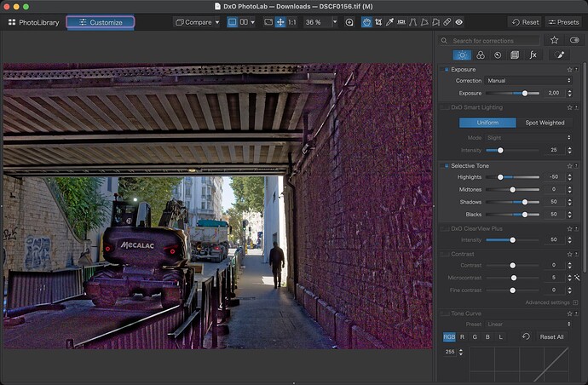Disable the Selective Tone correction

[x=445, y=165]
